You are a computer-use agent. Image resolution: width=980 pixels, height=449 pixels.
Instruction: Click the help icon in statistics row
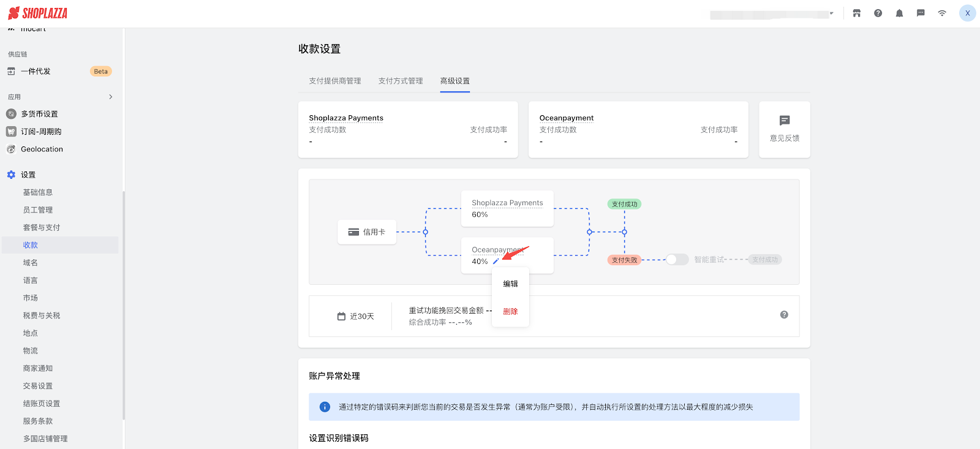pos(784,315)
